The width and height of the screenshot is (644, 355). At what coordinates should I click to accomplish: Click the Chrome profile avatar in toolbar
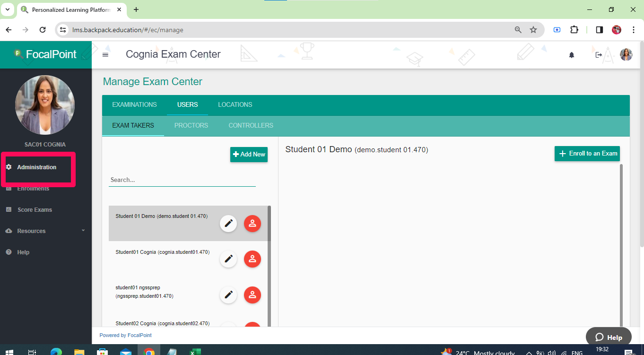(617, 30)
